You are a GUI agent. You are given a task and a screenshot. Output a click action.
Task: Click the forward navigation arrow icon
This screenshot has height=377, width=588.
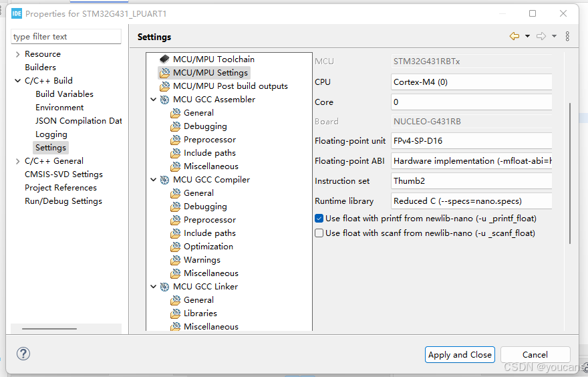(541, 36)
